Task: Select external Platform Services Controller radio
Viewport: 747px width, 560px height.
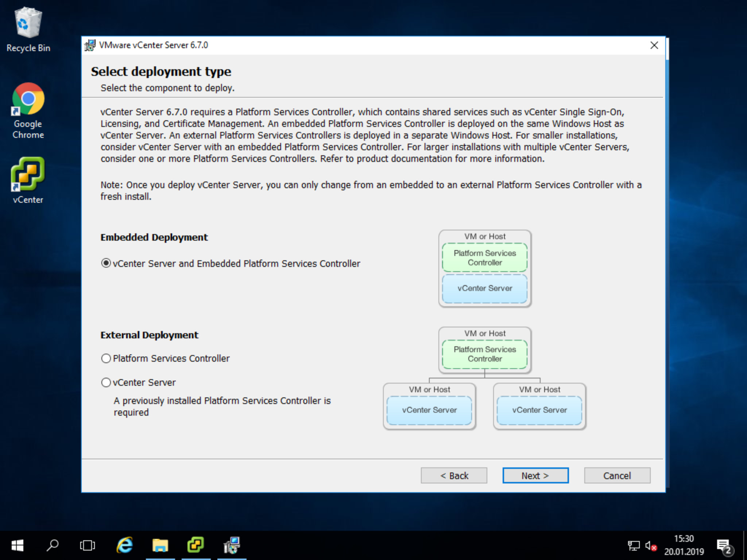Action: [106, 358]
